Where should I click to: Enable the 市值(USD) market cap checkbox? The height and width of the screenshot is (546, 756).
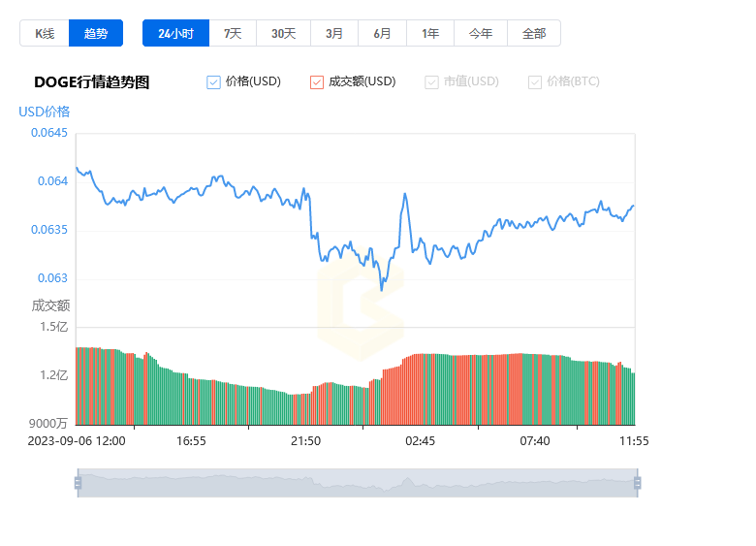431,82
